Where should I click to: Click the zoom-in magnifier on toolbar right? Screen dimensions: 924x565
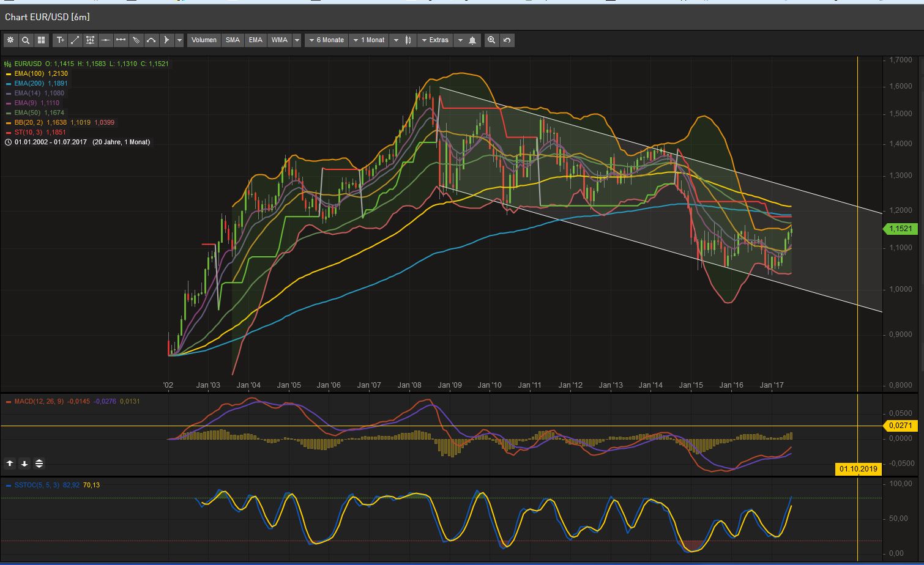(492, 40)
